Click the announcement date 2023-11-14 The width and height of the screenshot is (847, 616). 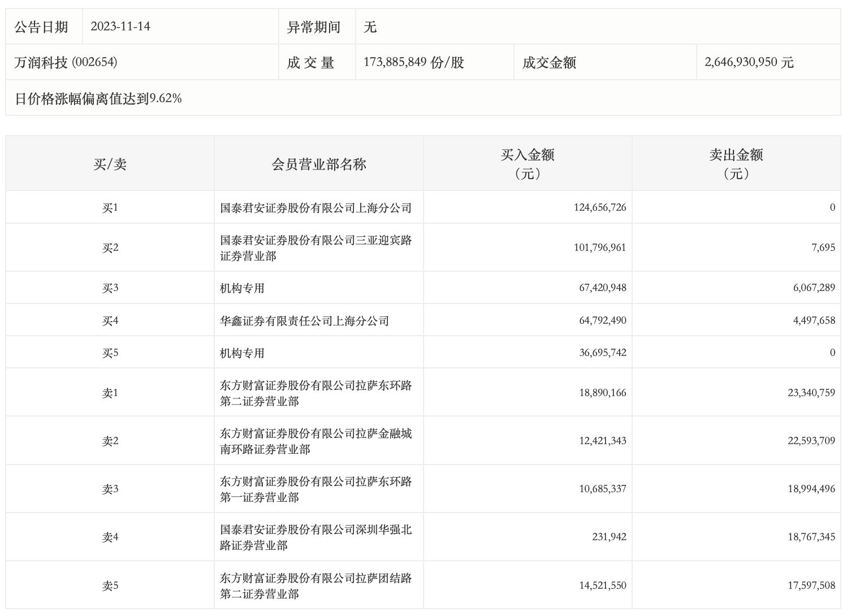(120, 27)
